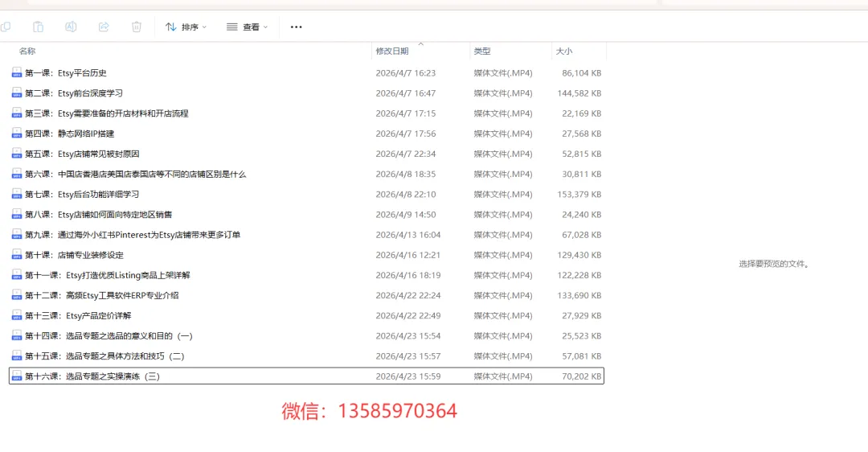
Task: Click the size value 86,104 KB
Action: point(581,72)
